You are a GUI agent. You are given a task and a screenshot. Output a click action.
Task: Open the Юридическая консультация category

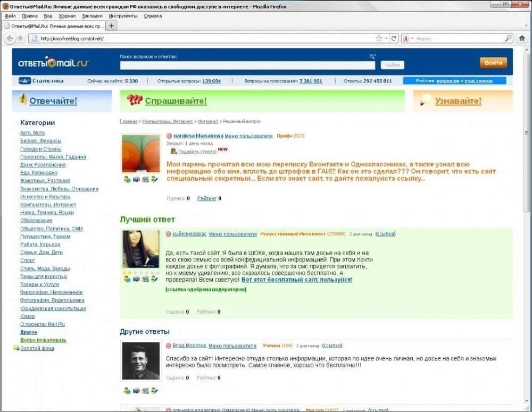click(53, 308)
